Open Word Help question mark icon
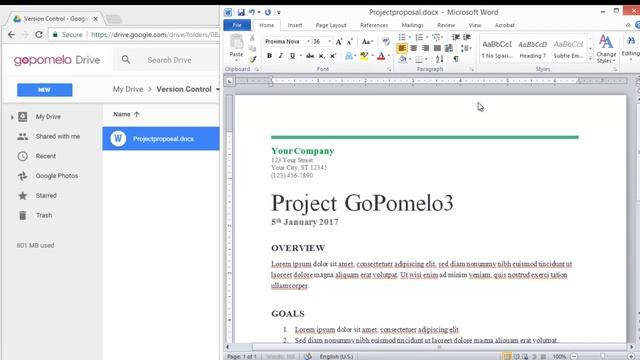 (x=637, y=25)
